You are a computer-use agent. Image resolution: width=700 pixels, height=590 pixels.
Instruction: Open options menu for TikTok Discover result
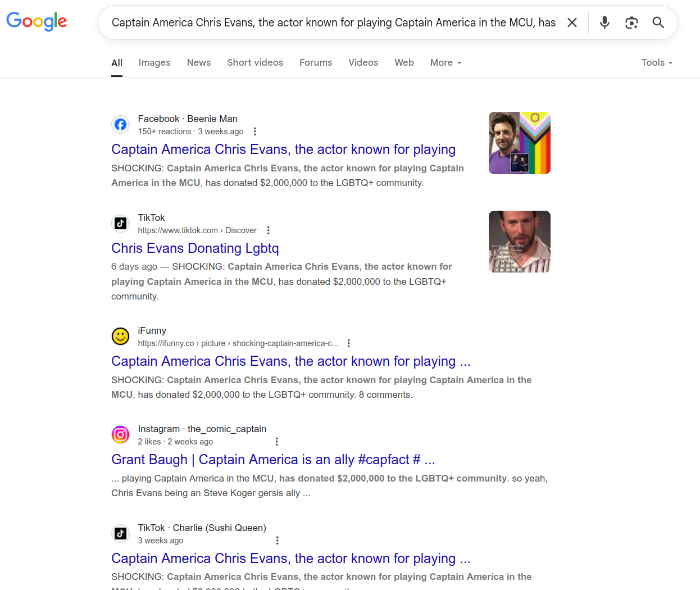tap(268, 230)
